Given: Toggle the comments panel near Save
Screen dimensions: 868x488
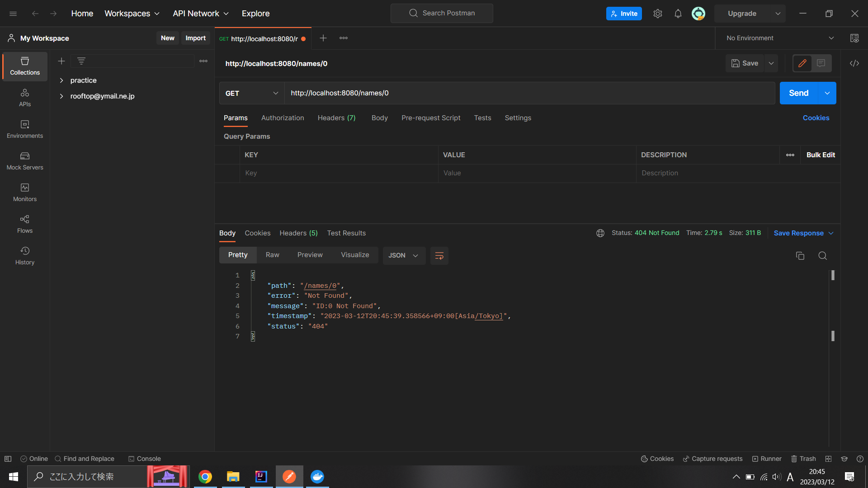Looking at the screenshot, I should (821, 63).
